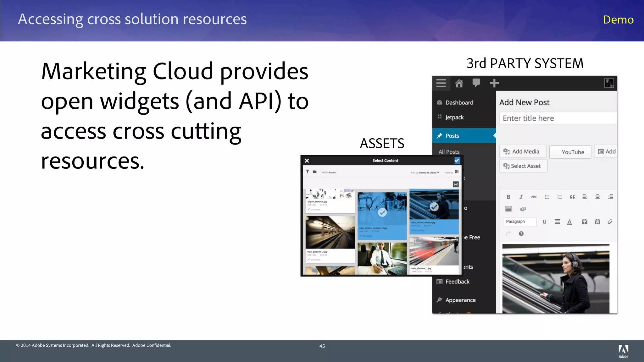Click Paste as plain text icon
Screen dimensions: 644x362
585,222
